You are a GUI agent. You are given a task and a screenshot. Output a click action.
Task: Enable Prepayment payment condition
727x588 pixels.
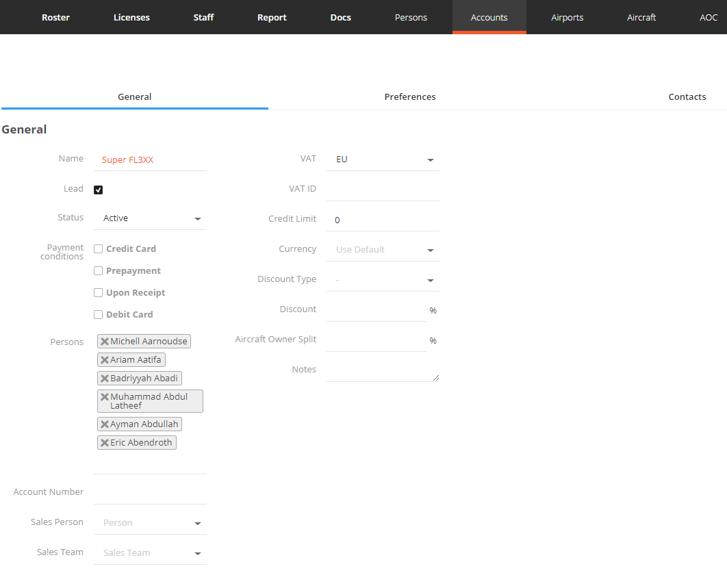[98, 270]
